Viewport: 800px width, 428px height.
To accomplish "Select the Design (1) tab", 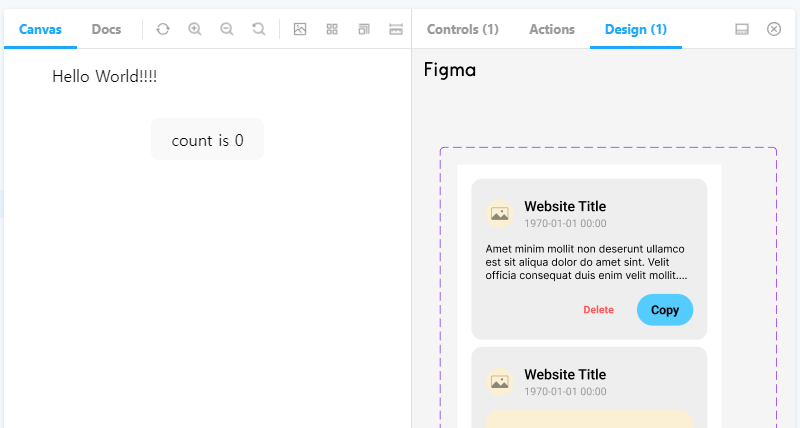I will point(636,29).
